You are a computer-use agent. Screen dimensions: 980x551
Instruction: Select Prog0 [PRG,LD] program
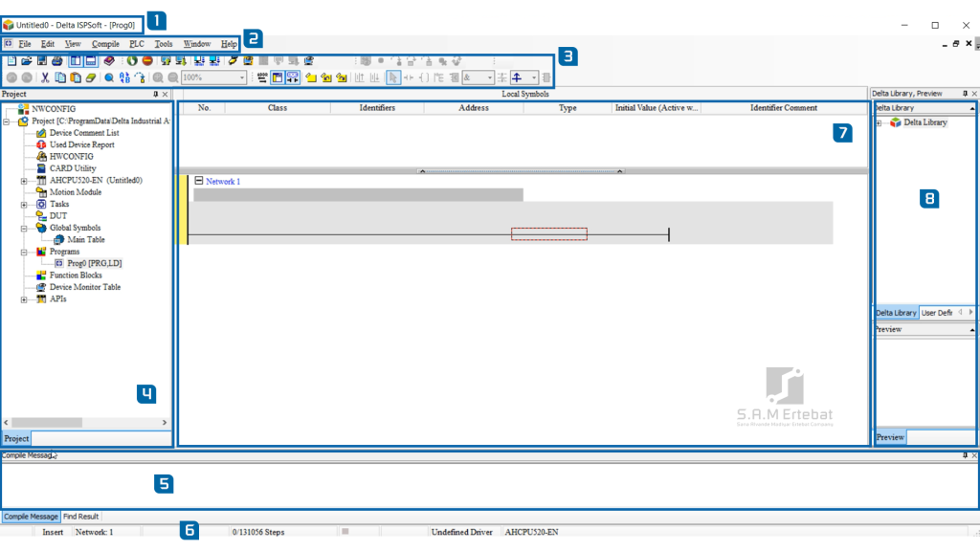point(95,263)
